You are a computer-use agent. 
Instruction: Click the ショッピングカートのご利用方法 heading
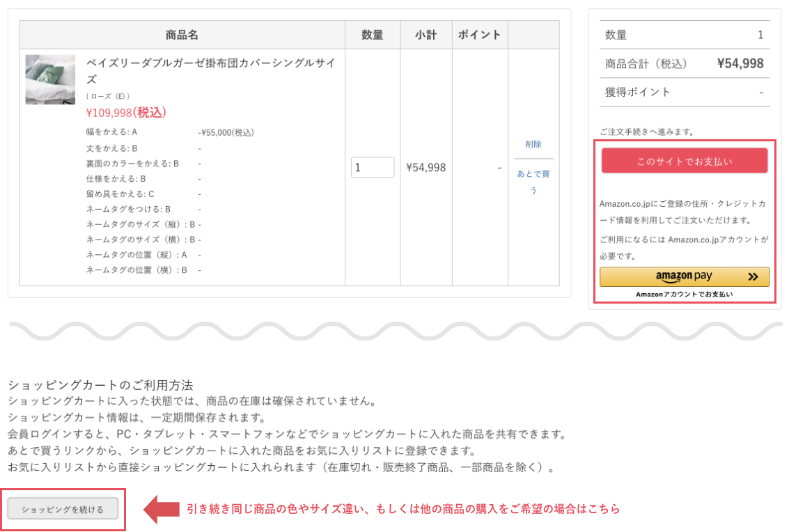point(100,385)
